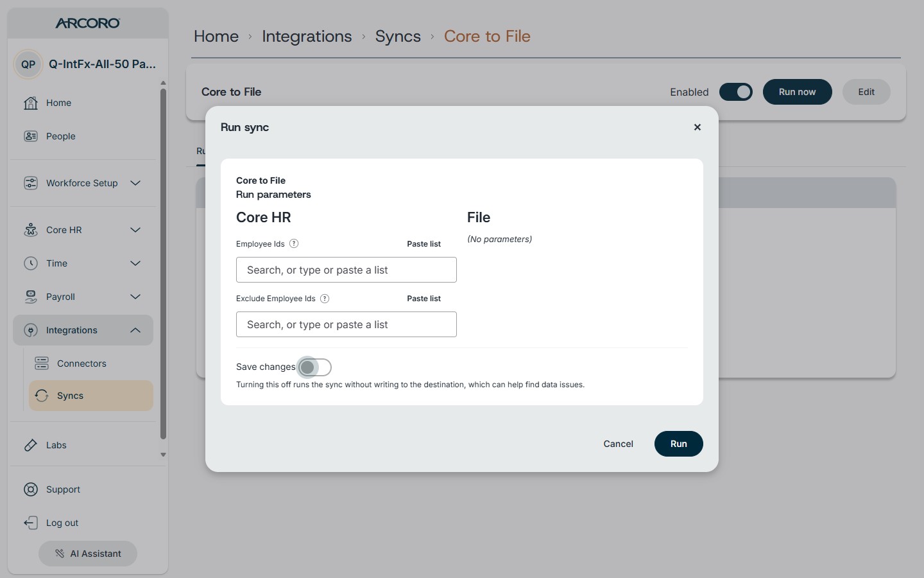
Task: Toggle the Enabled switch for Core to File
Action: coord(736,92)
